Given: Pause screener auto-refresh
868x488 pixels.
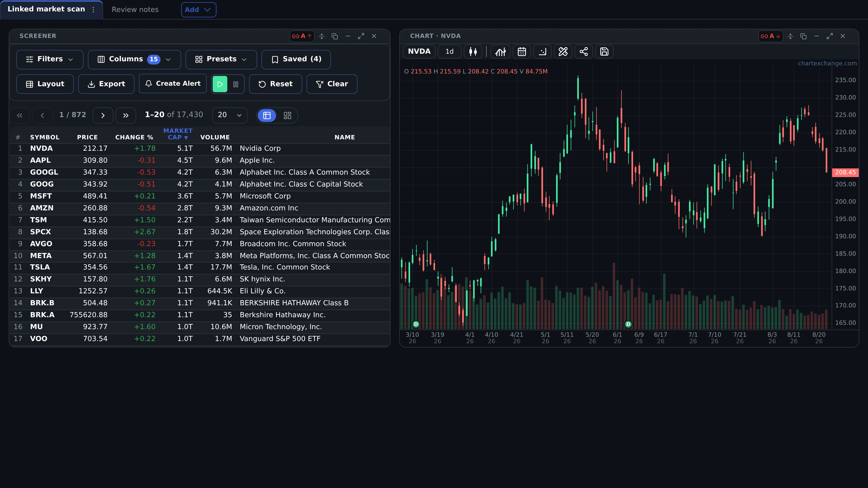Looking at the screenshot, I should coord(235,84).
